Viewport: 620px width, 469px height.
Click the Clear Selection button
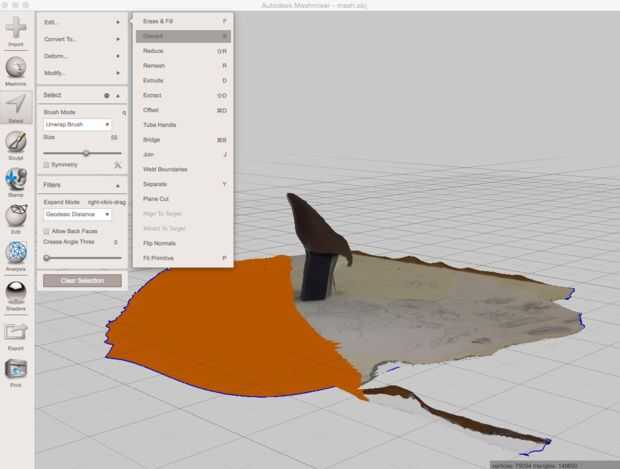coord(82,281)
